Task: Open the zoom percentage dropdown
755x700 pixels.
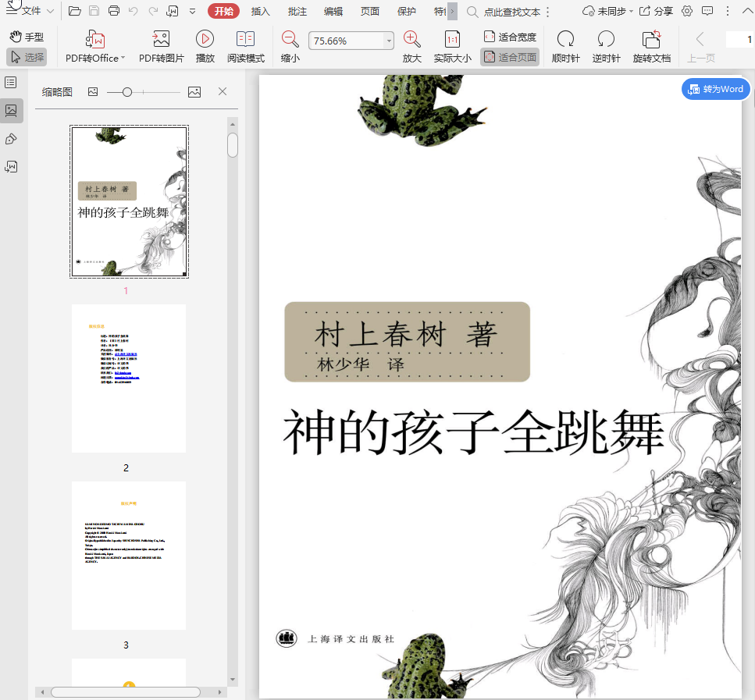Action: tap(389, 41)
